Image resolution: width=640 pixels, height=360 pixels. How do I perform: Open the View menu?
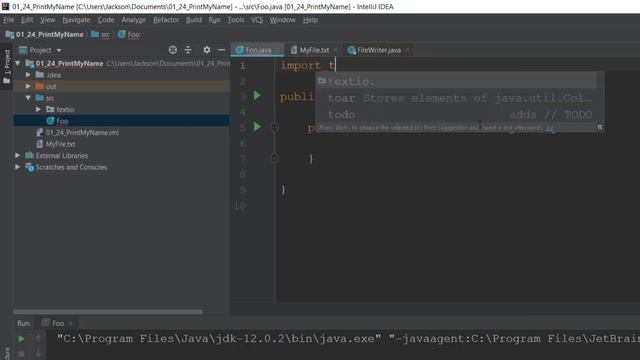pos(47,20)
